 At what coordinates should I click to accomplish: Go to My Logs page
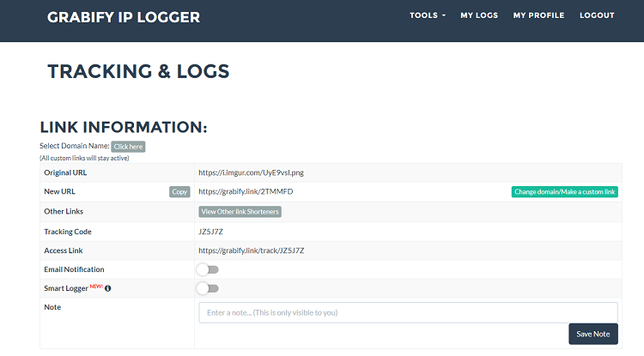point(479,15)
